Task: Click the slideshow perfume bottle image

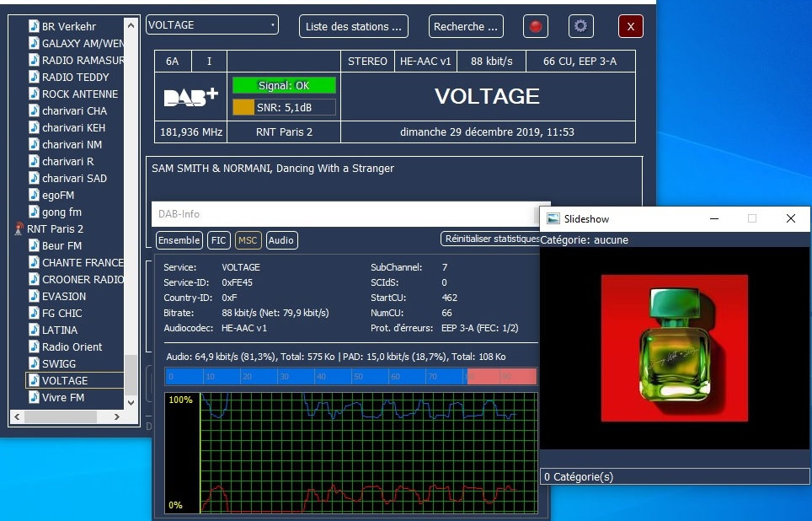Action: (x=674, y=348)
